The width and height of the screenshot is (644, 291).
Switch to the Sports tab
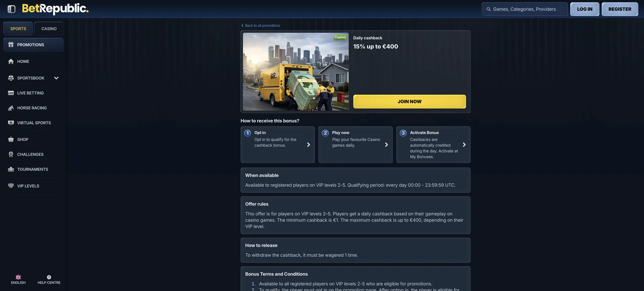(18, 29)
